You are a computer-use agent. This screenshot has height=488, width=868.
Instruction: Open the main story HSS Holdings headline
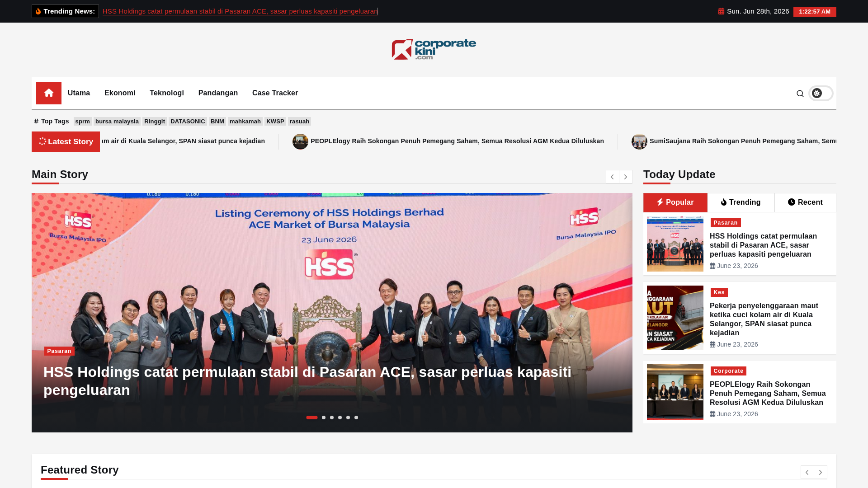click(307, 381)
